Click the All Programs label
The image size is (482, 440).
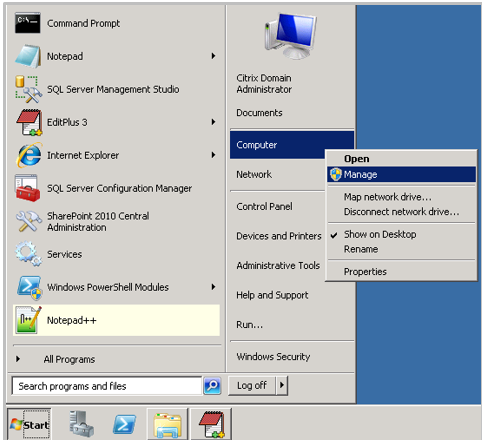(69, 359)
